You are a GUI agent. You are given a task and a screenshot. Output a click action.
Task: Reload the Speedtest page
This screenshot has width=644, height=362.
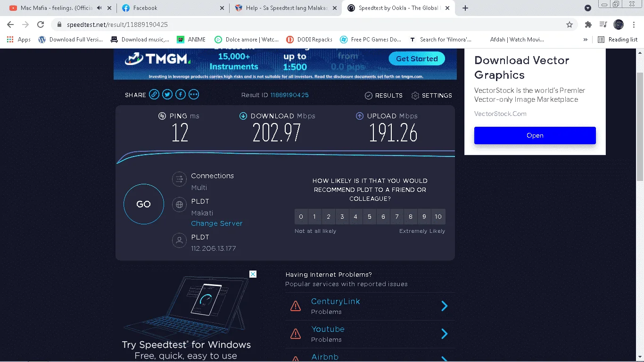[41, 25]
